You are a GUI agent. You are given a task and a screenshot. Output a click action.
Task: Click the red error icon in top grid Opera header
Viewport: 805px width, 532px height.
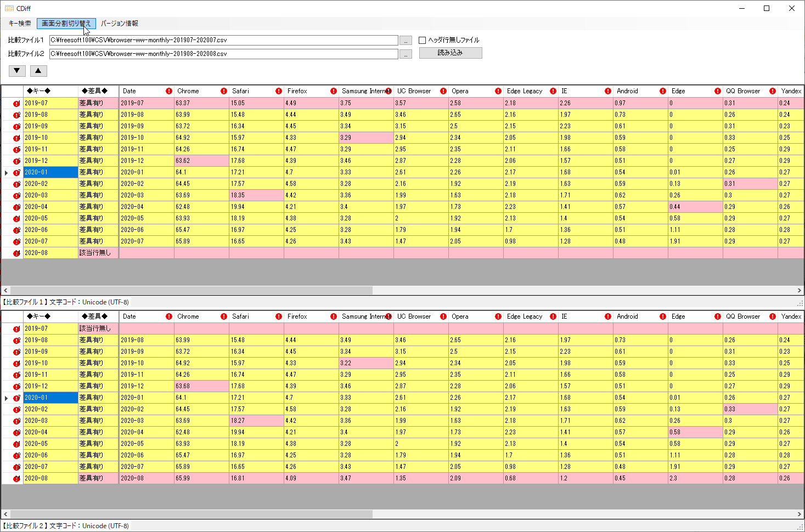498,91
